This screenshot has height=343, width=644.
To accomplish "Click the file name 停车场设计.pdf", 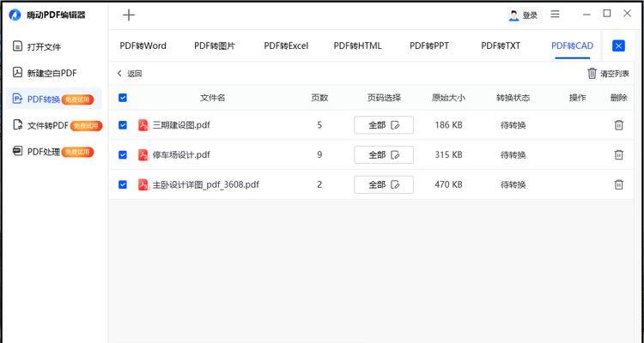I will pyautogui.click(x=181, y=154).
